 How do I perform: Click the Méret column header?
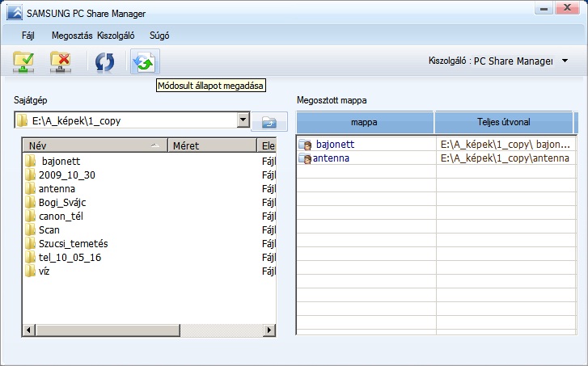click(x=212, y=145)
